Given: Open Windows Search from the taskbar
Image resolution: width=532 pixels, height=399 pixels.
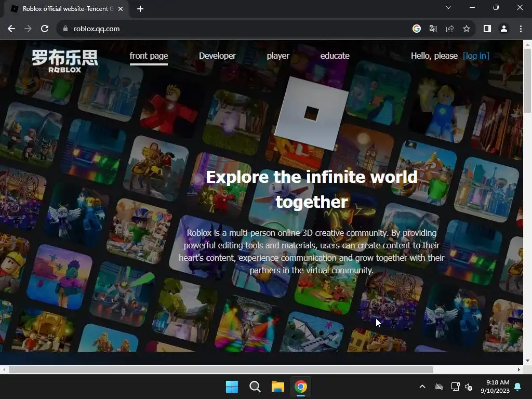Looking at the screenshot, I should (255, 387).
